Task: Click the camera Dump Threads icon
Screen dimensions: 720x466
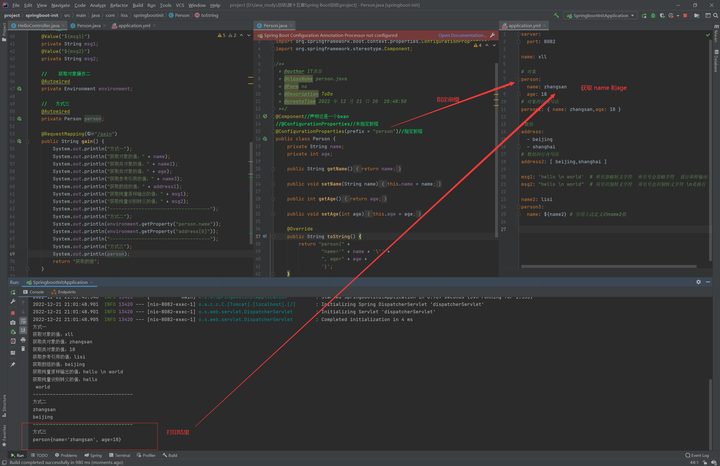Action: [x=13, y=322]
